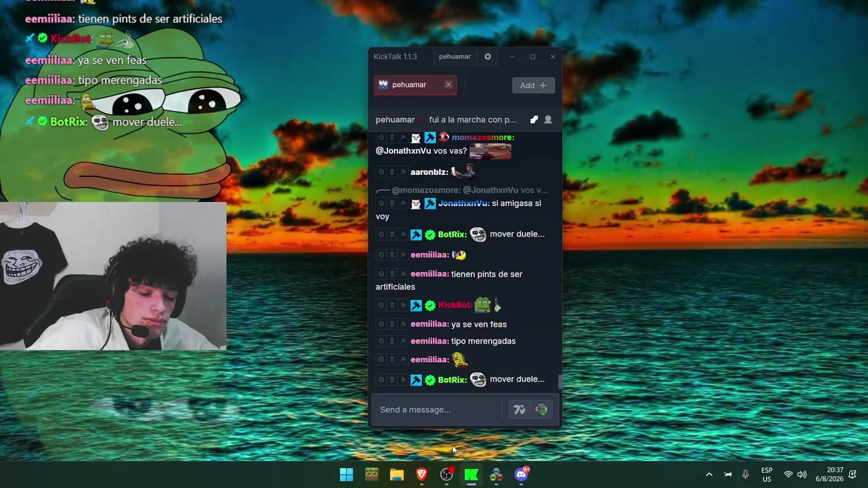Image resolution: width=868 pixels, height=488 pixels.
Task: Close the pehuamar chatroom tab
Action: (448, 85)
